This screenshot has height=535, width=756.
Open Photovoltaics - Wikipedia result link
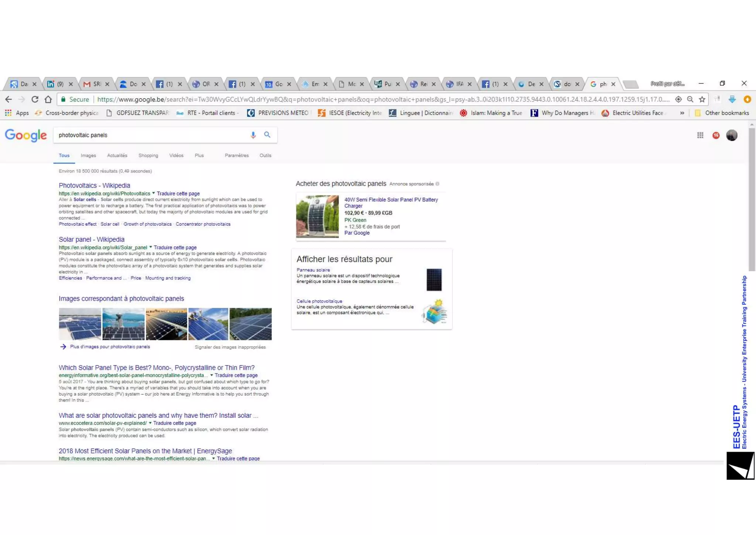point(94,185)
